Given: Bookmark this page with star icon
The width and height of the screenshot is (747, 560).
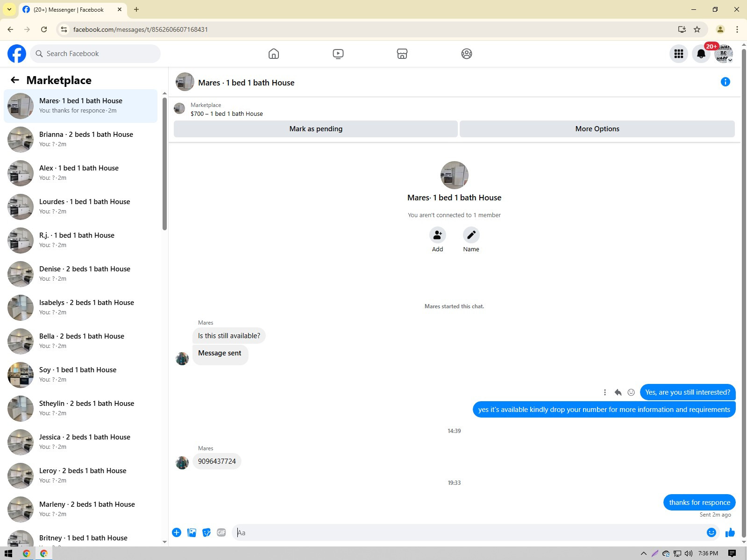Looking at the screenshot, I should 697,29.
